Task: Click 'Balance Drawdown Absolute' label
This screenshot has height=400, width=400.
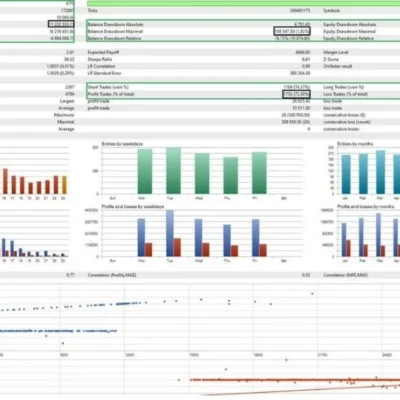Action: point(115,25)
